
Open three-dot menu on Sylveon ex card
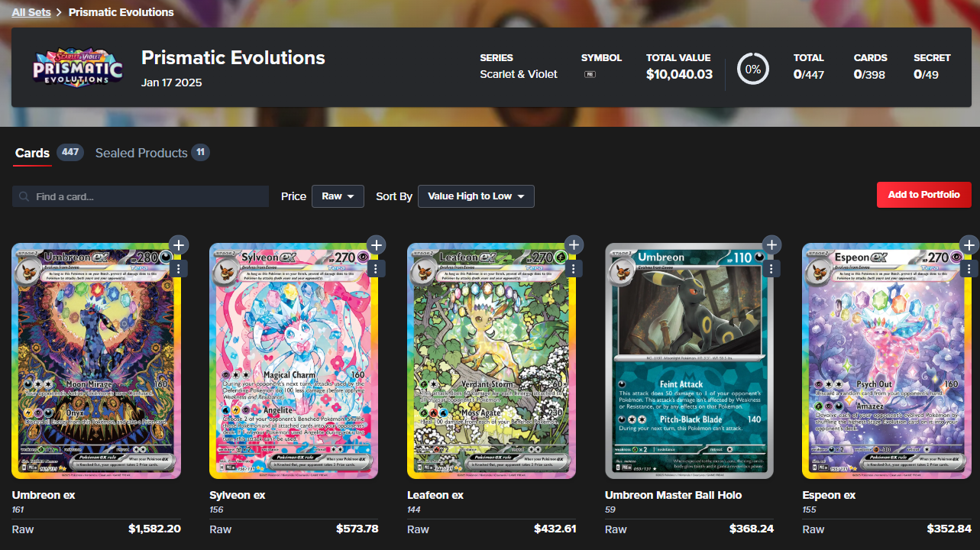tap(376, 269)
